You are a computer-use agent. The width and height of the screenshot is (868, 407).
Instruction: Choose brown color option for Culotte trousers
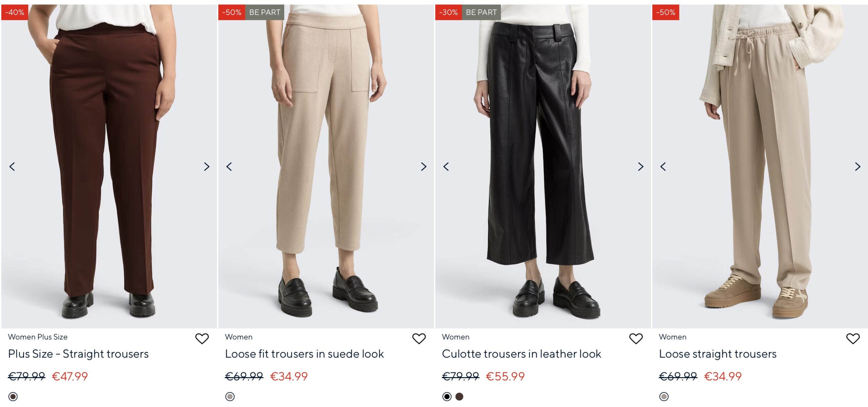tap(459, 396)
